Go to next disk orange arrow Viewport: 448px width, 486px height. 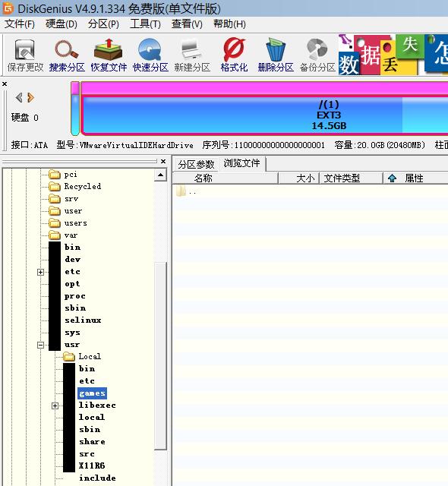(30, 98)
